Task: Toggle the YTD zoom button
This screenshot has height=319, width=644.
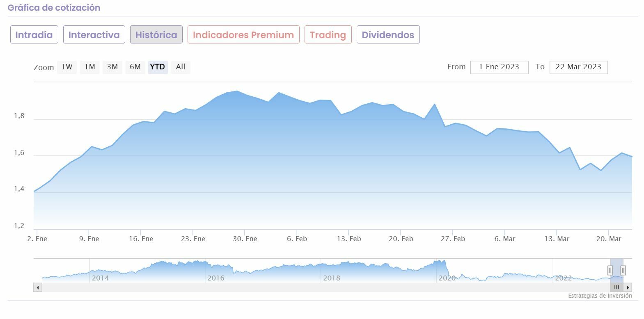Action: [158, 67]
